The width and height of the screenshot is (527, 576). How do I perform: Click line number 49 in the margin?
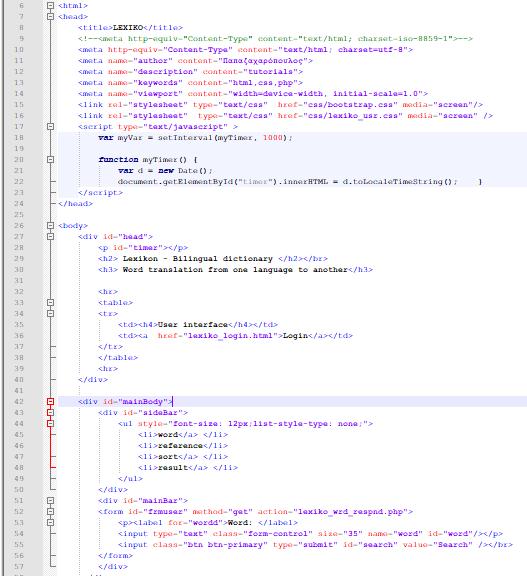coord(19,478)
